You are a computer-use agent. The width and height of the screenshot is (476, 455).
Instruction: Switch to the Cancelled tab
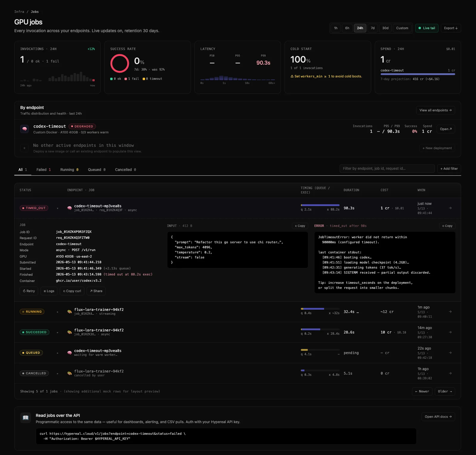(x=125, y=170)
